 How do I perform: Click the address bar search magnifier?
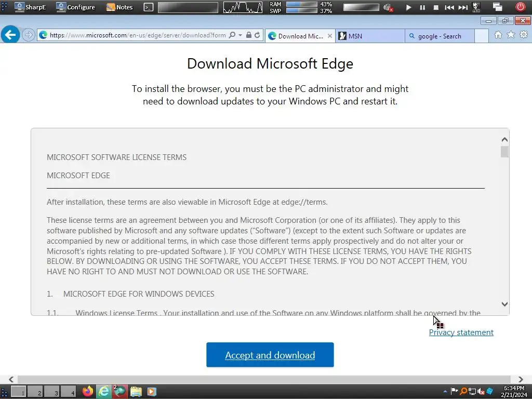point(232,35)
